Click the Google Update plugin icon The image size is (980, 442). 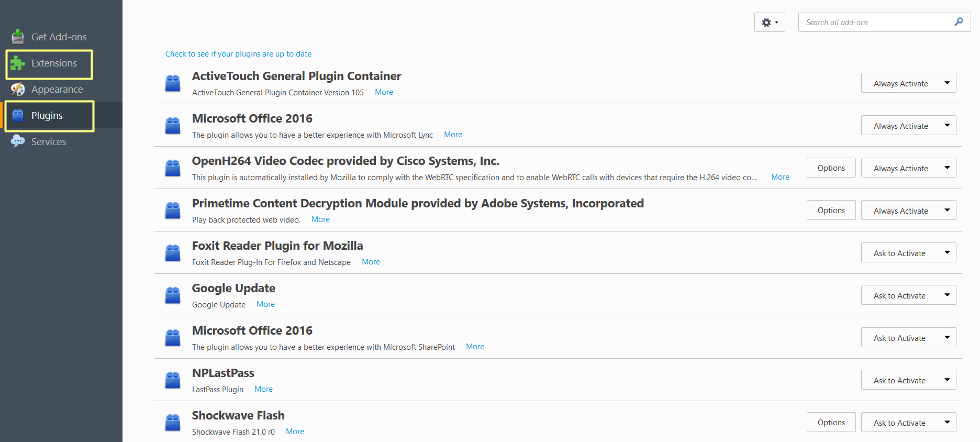click(173, 295)
